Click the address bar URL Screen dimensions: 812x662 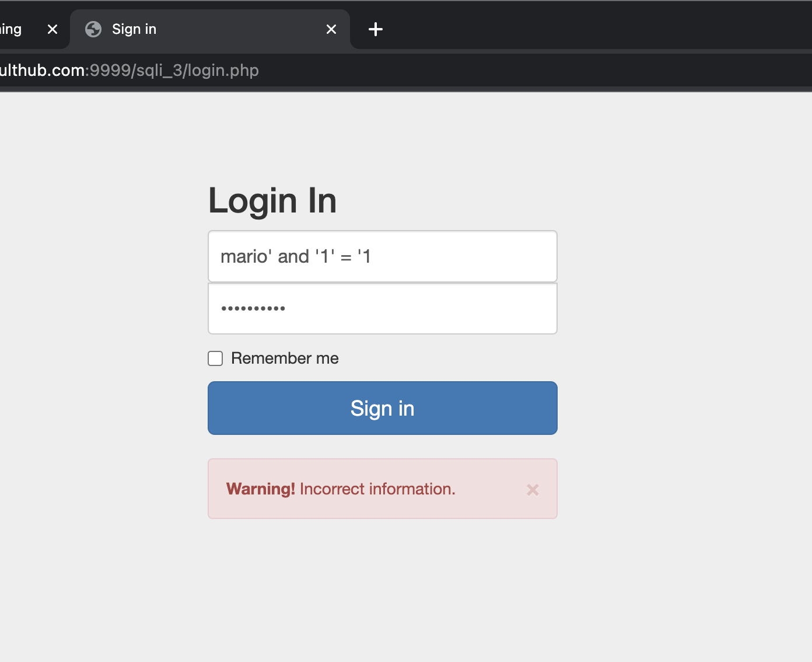129,71
